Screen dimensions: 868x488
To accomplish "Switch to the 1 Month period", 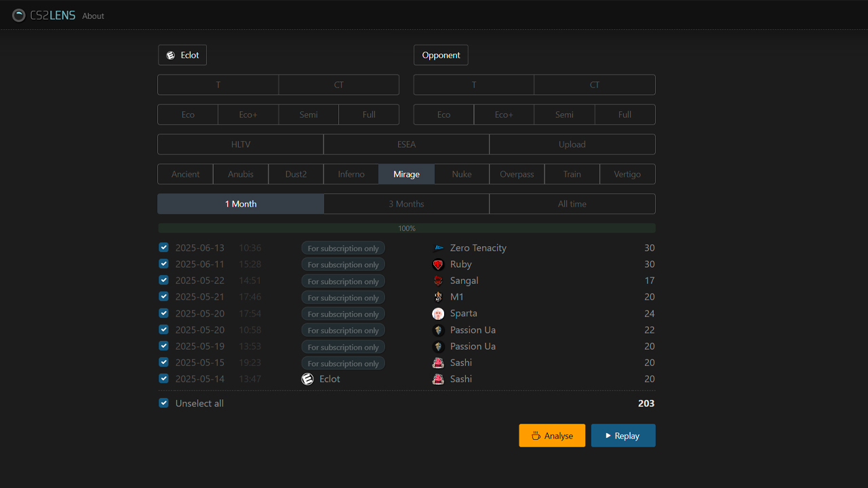I will click(x=241, y=204).
